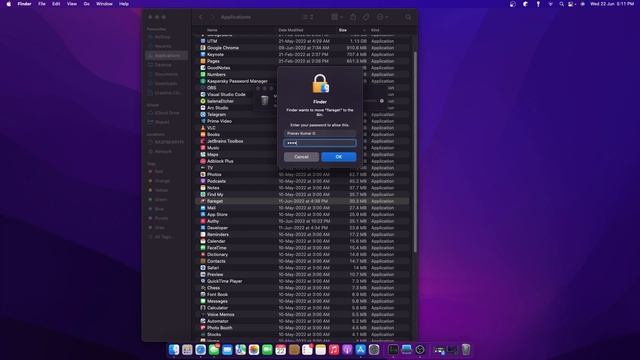Viewport: 640px width, 360px height.
Task: Open the Trash in the Dock
Action: [466, 350]
